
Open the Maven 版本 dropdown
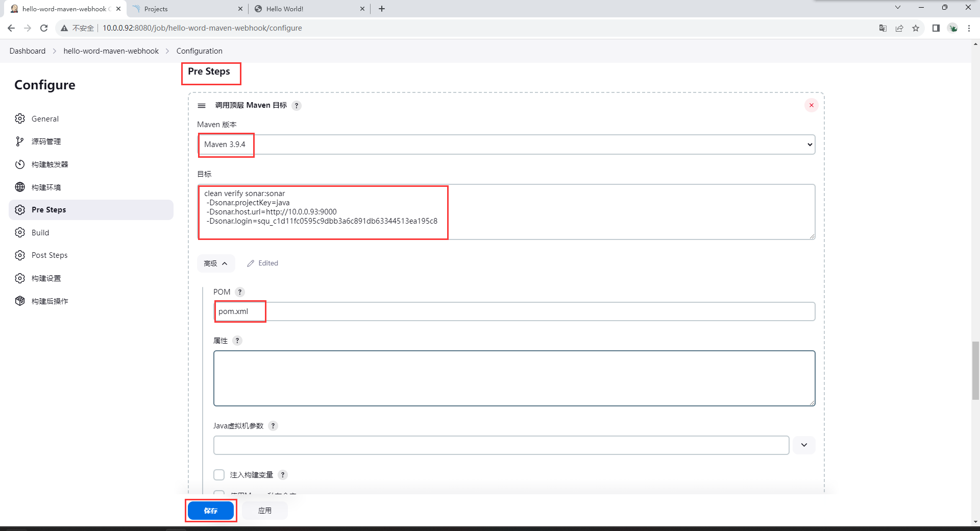pos(506,144)
